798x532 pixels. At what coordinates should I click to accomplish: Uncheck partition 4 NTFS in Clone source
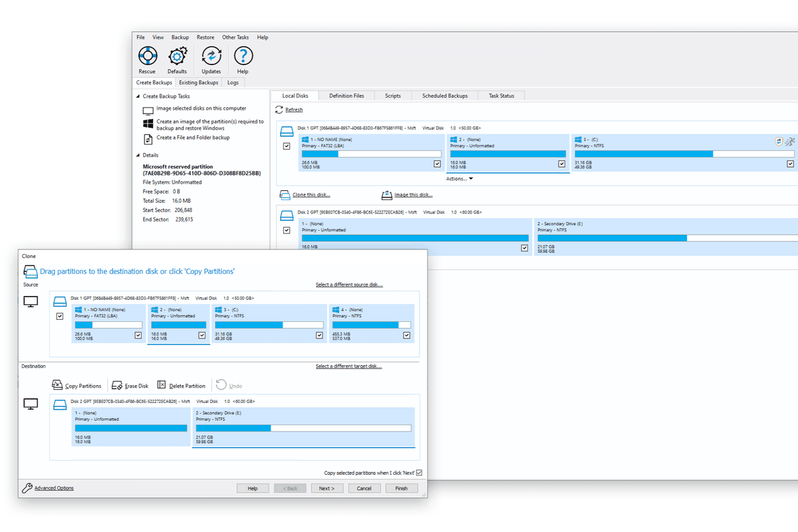pyautogui.click(x=407, y=336)
